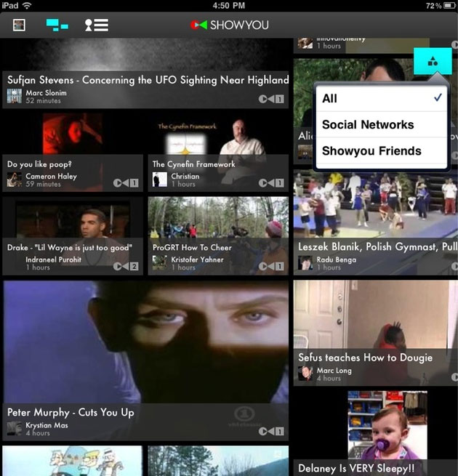Play Delaney Is VERY Sleepy video
Screen dimensions: 458x476
pyautogui.click(x=375, y=434)
